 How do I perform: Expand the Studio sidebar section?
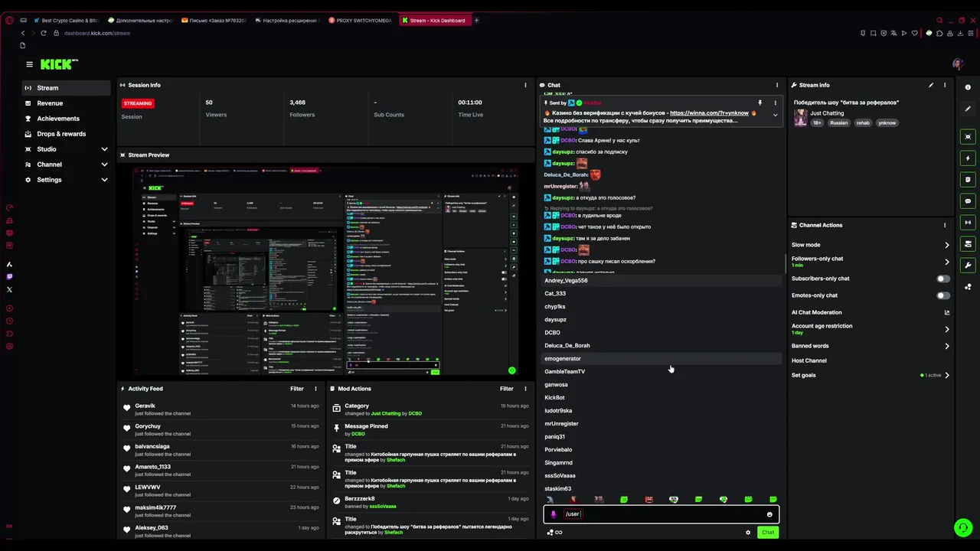(x=104, y=149)
